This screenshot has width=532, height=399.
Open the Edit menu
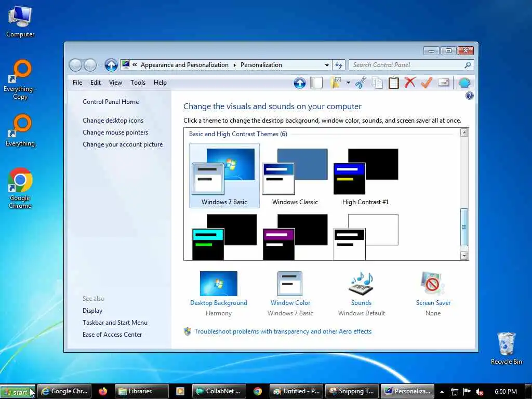[96, 83]
